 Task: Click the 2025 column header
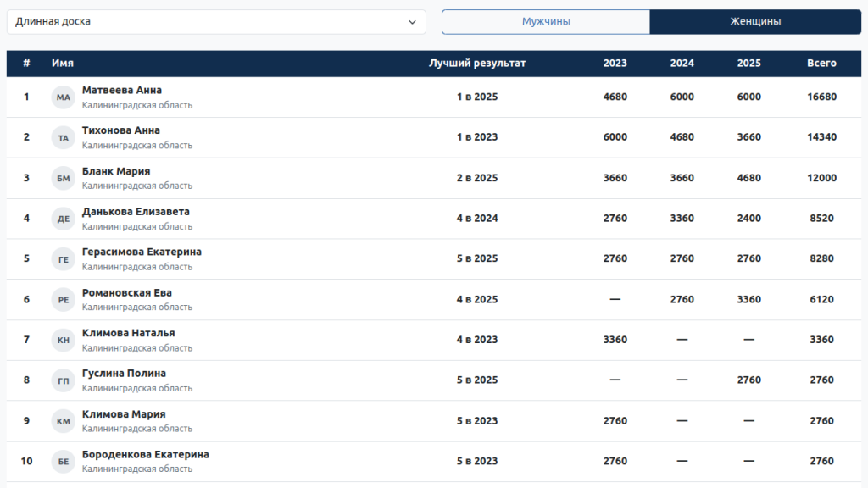pyautogui.click(x=748, y=64)
